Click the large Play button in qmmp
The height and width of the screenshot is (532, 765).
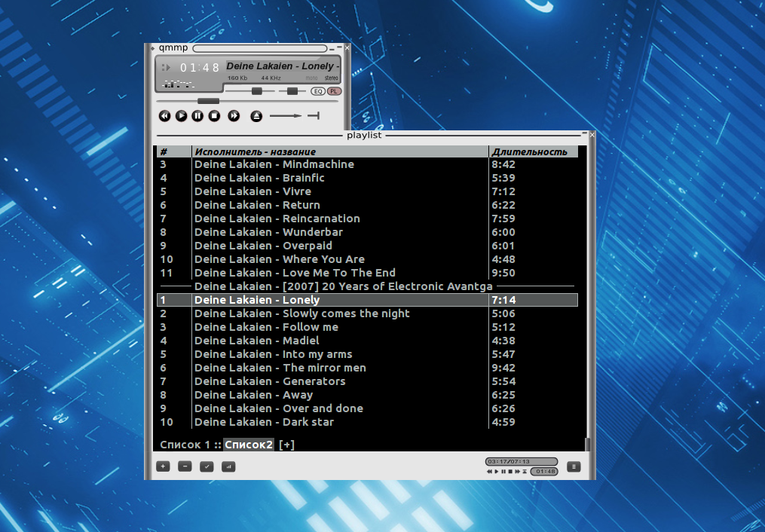[181, 116]
